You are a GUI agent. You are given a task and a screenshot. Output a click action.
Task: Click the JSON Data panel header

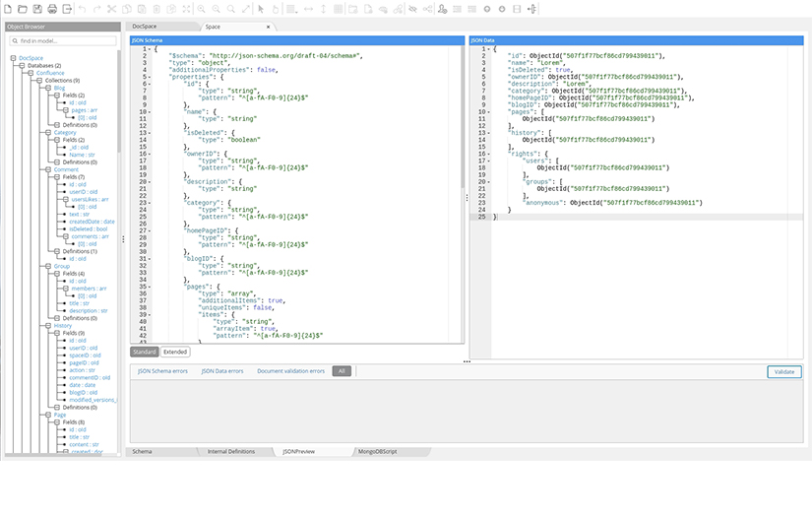click(x=637, y=40)
